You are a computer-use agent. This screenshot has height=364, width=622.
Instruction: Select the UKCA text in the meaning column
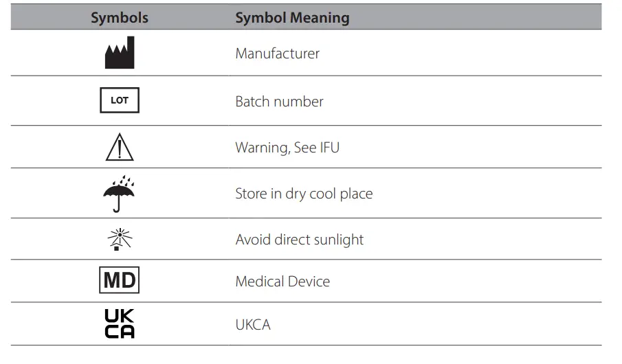click(x=253, y=325)
